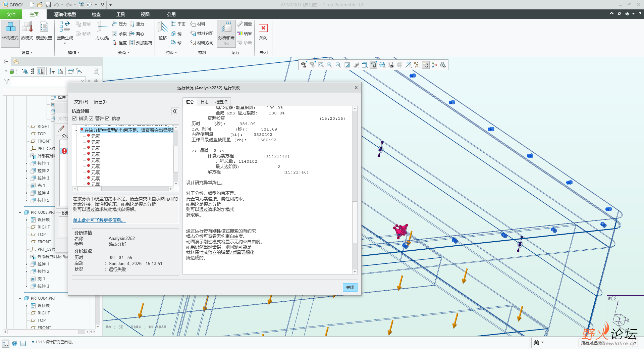This screenshot has height=349, width=644.
Task: Click the 材料分配 icon
Action: coord(193,34)
